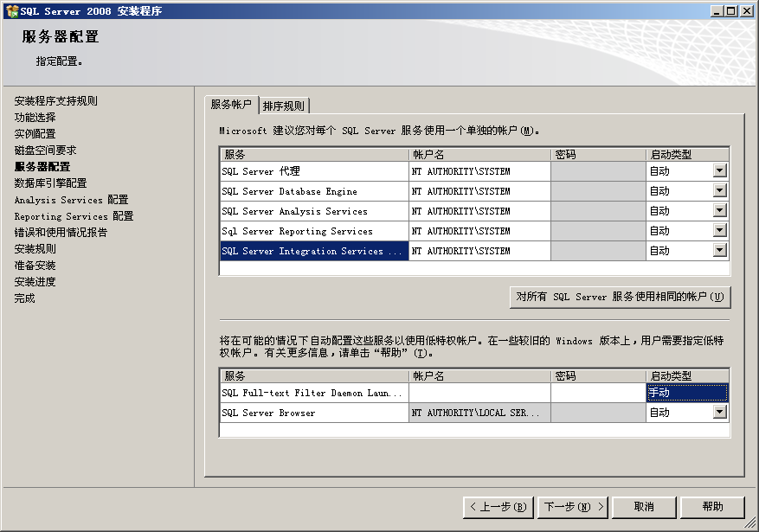The image size is (759, 532).
Task: Switch to the 排序规则 tab
Action: pos(284,106)
